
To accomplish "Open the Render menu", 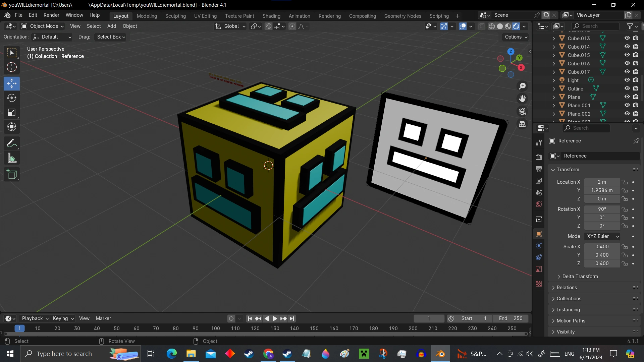I will [51, 15].
